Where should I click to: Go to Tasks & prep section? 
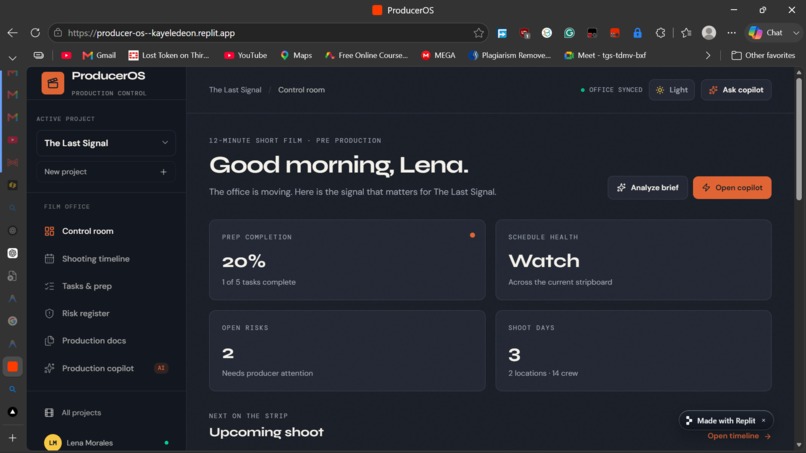coord(105,286)
